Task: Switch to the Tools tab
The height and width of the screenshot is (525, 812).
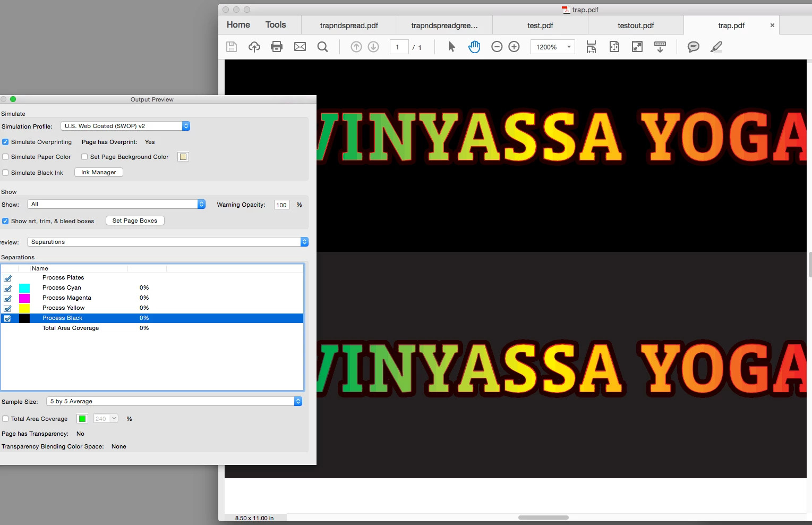Action: tap(276, 25)
